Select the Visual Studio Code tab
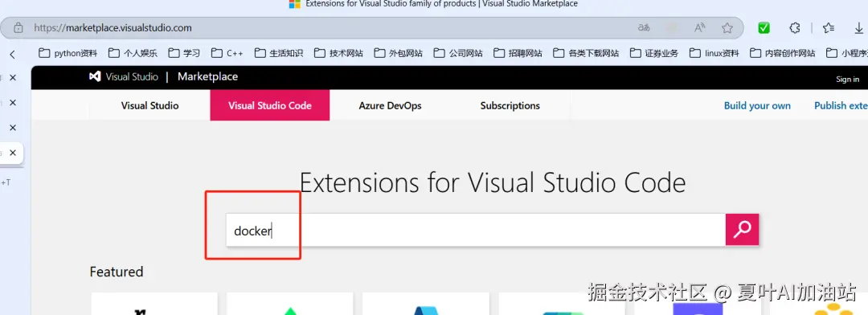 point(270,105)
